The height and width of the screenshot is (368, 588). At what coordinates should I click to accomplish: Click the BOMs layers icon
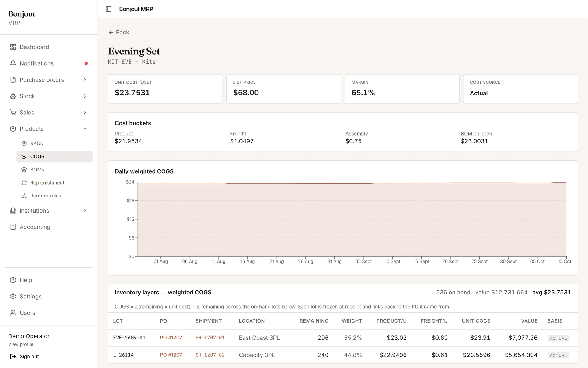point(24,170)
